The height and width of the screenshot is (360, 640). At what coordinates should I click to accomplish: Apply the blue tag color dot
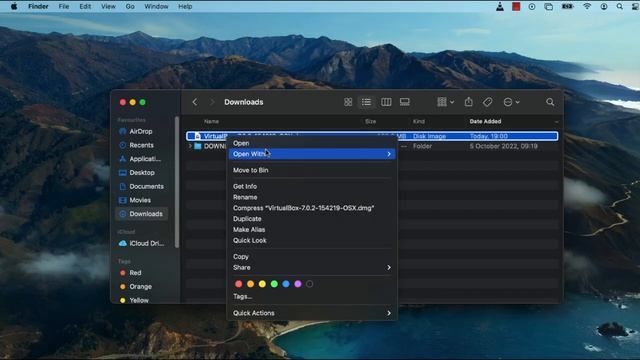pyautogui.click(x=286, y=284)
